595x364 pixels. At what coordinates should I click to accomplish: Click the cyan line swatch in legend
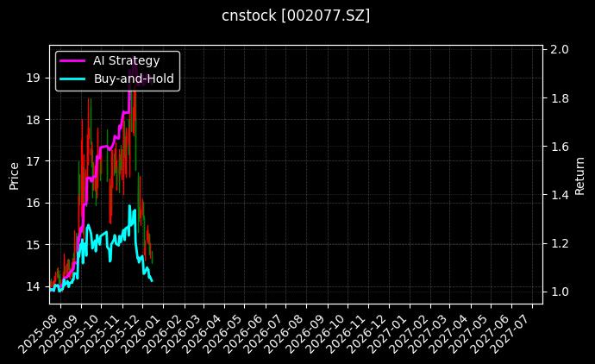point(72,78)
